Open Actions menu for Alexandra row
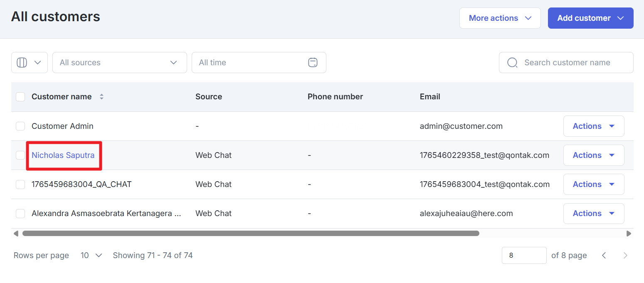Image resolution: width=644 pixels, height=283 pixels. coord(593,214)
